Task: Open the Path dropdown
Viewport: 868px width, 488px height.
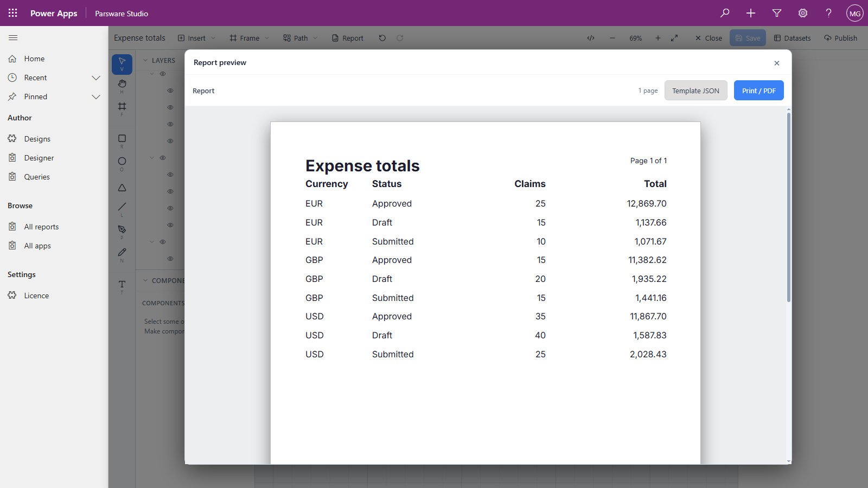Action: [300, 38]
